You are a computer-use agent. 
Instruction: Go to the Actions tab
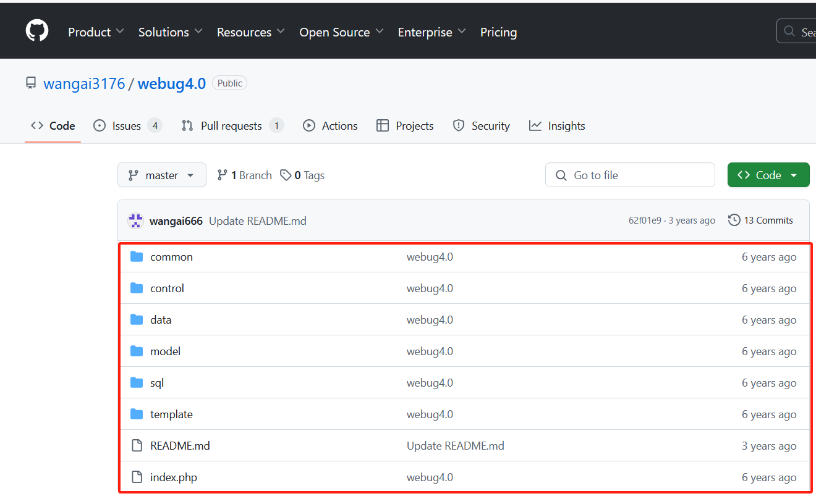pos(330,125)
